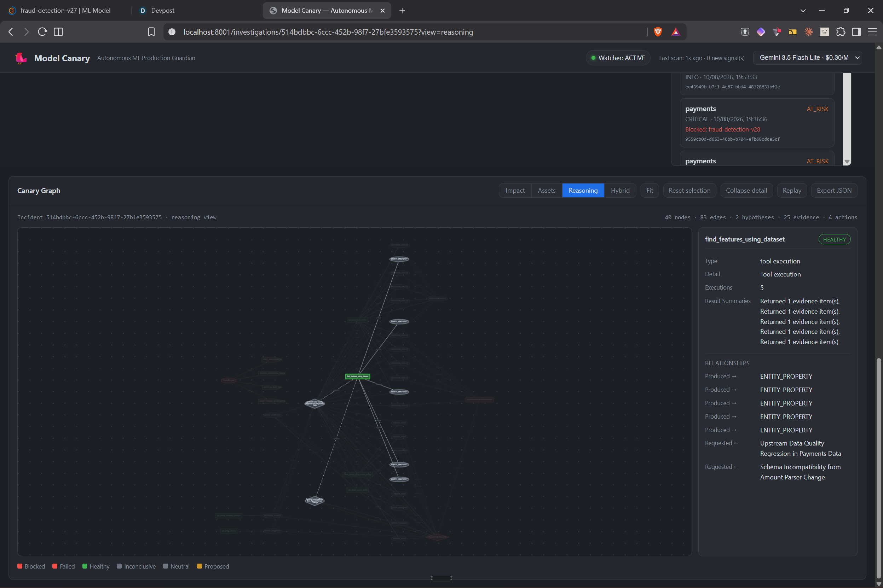The width and height of the screenshot is (883, 588).
Task: Open the Assets graph tab
Action: pyautogui.click(x=546, y=191)
